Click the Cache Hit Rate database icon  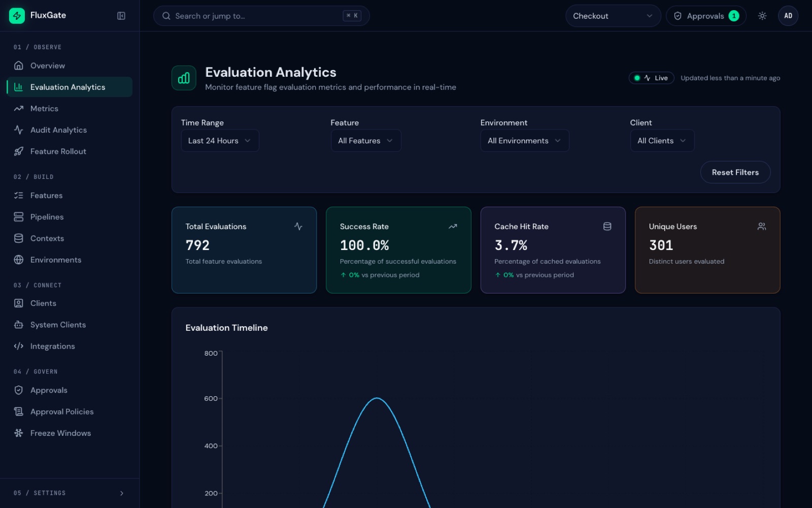[x=607, y=226]
